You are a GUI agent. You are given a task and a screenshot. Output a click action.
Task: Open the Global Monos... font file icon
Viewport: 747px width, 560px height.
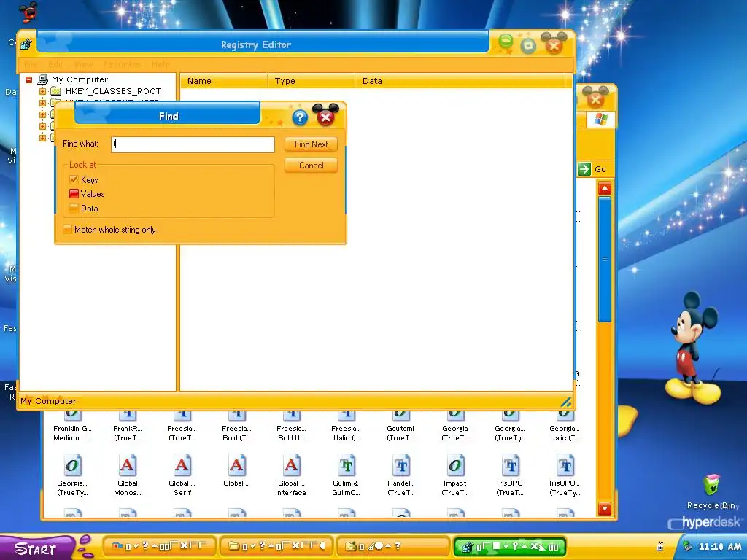pos(127,465)
